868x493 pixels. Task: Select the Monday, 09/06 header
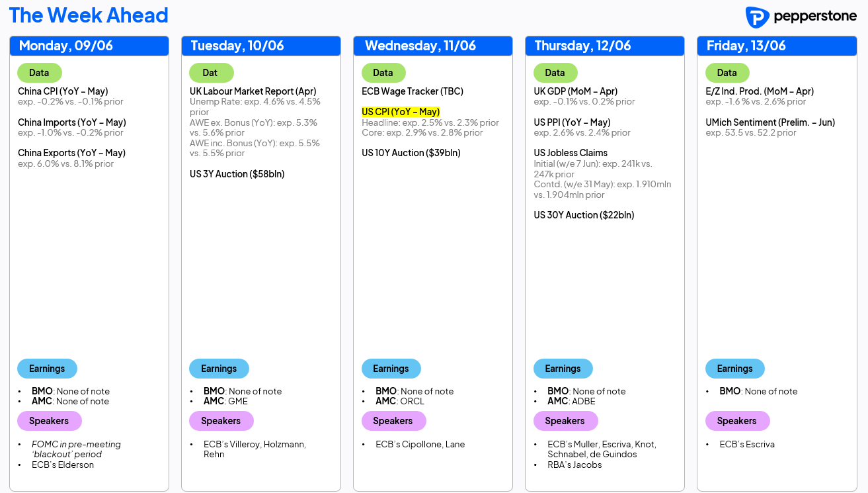click(89, 46)
